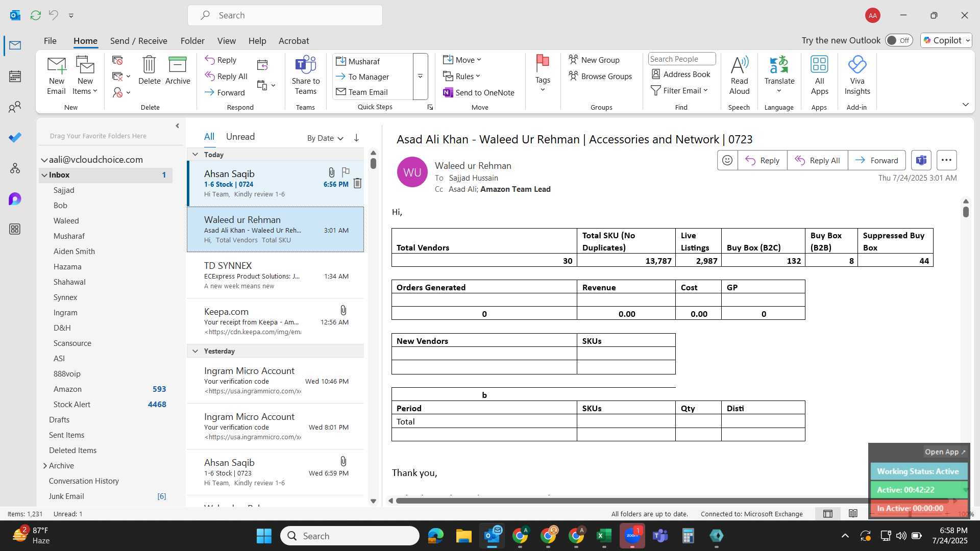Viewport: 980px width, 551px height.
Task: Open More Apps grid in sidebar
Action: pos(15,229)
